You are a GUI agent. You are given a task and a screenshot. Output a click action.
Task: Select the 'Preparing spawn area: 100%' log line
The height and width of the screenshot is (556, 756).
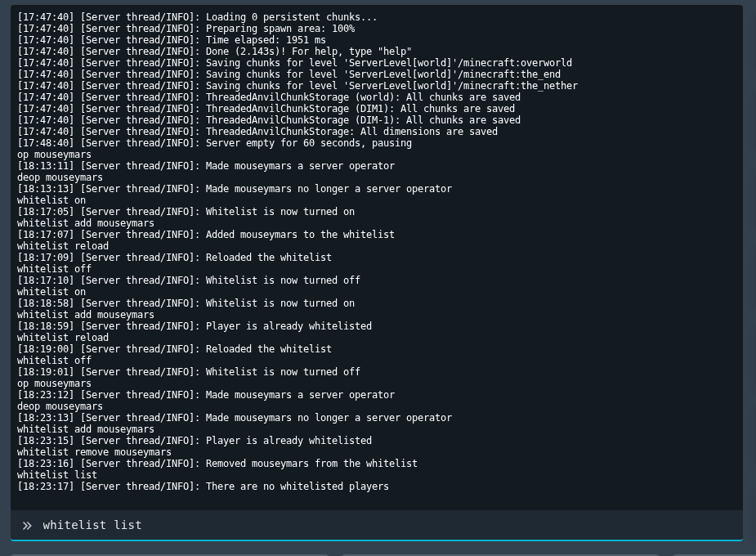click(x=186, y=29)
